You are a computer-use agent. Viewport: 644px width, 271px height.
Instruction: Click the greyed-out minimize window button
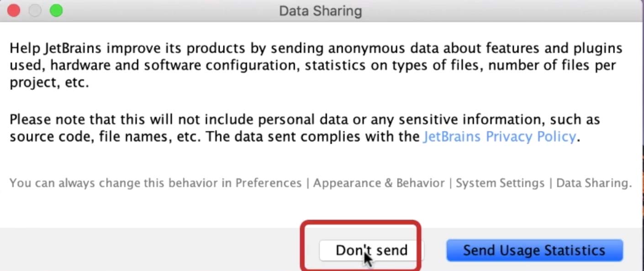35,10
